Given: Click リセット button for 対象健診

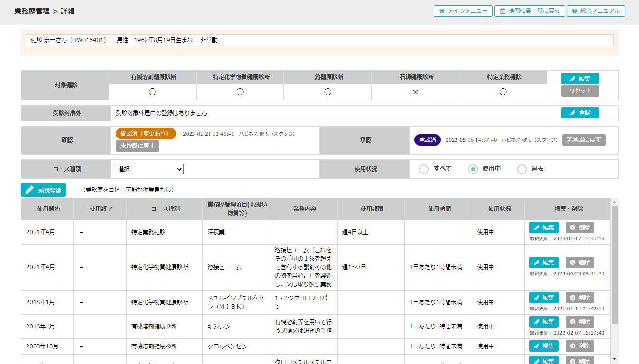Looking at the screenshot, I should (x=580, y=91).
